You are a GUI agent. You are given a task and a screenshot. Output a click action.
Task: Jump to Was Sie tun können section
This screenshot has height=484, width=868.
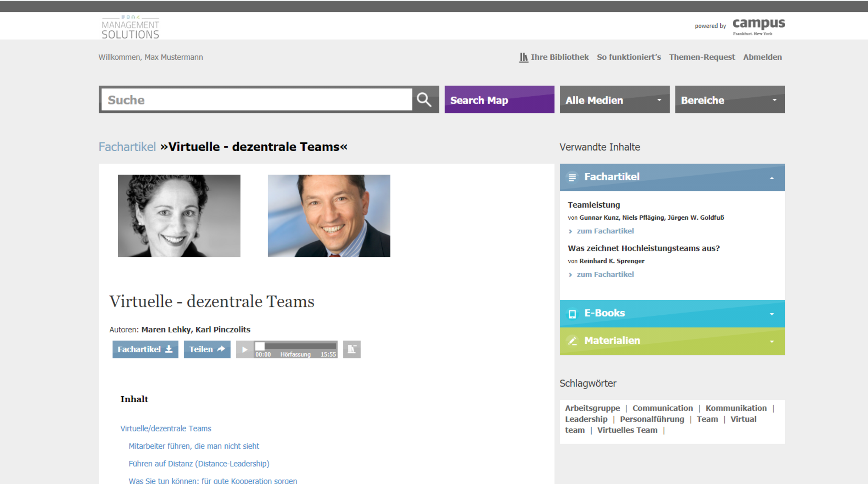[213, 481]
